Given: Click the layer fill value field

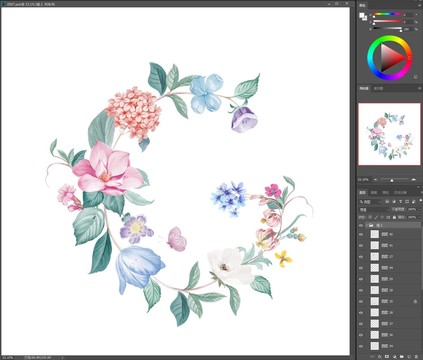Looking at the screenshot, I should pyautogui.click(x=412, y=217).
